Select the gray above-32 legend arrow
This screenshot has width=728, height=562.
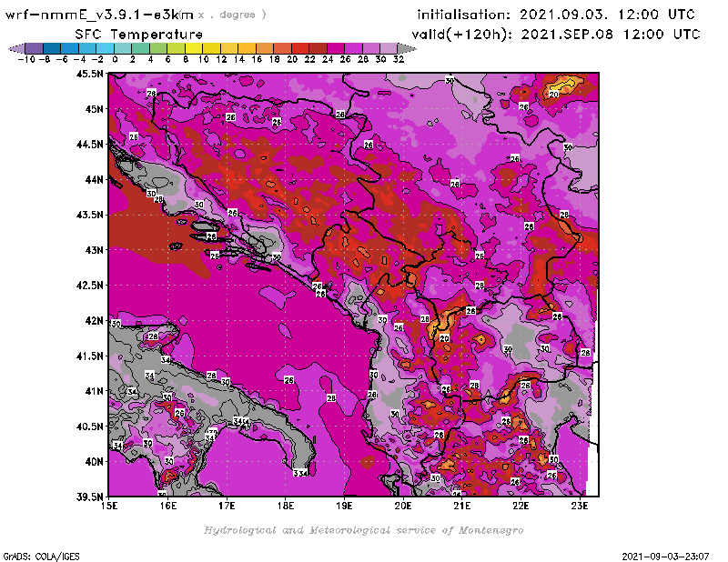[407, 49]
